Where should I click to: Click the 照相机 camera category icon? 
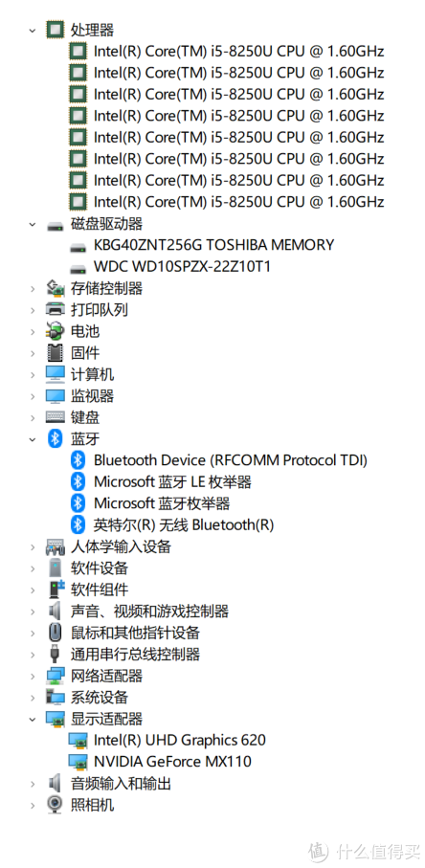tap(55, 804)
